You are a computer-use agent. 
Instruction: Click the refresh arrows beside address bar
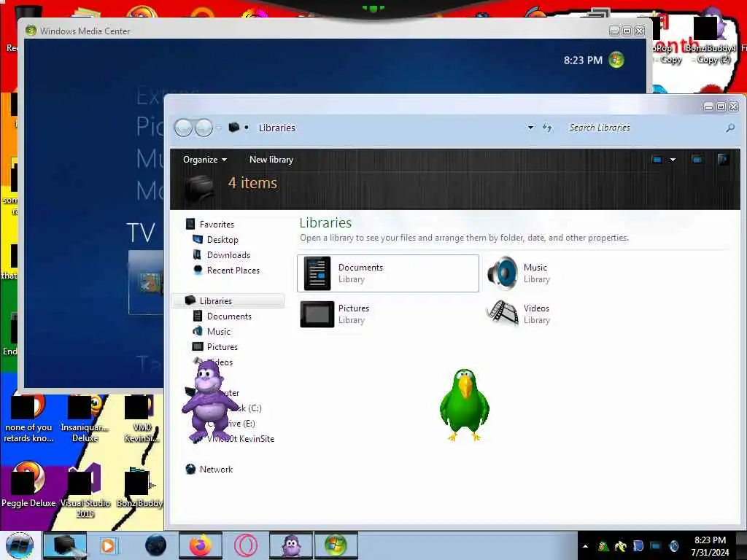click(547, 128)
